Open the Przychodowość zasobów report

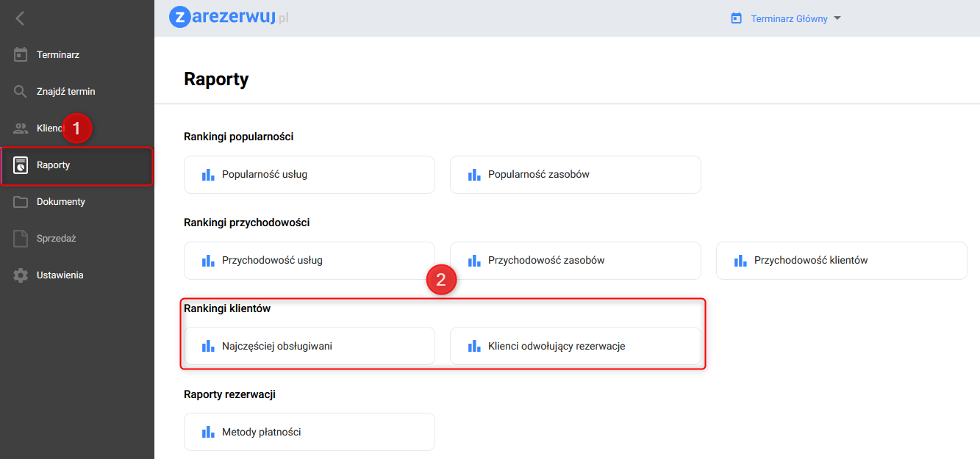(575, 261)
